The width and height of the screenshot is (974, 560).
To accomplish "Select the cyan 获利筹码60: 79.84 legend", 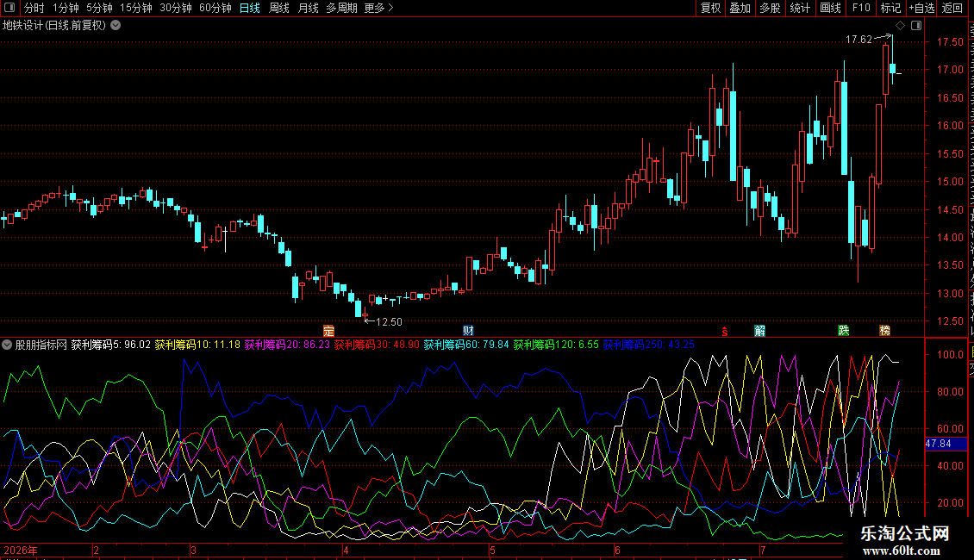I will click(x=466, y=345).
